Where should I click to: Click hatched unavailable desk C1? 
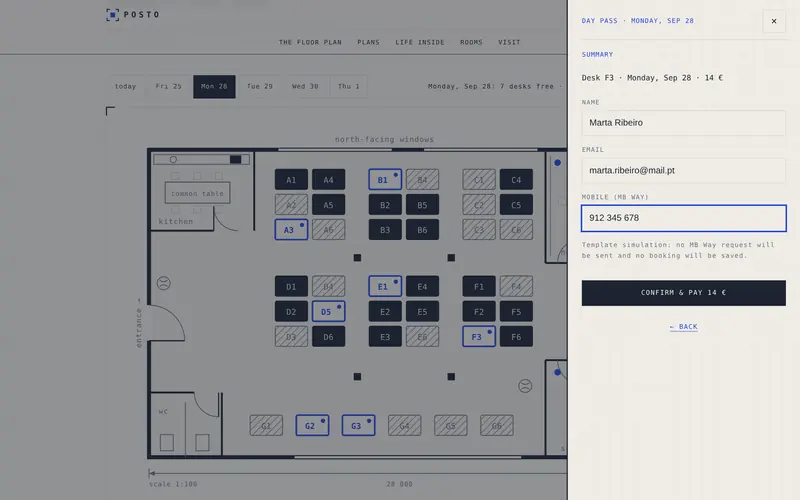pyautogui.click(x=479, y=180)
